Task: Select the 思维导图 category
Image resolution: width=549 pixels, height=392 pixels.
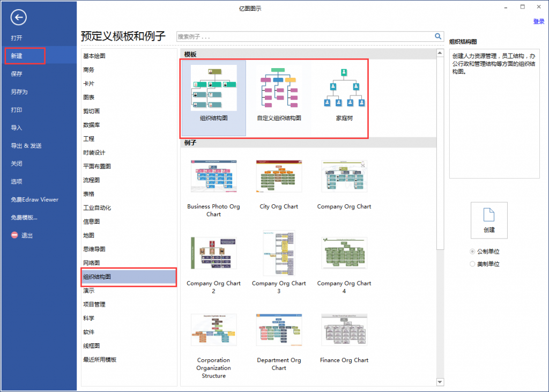Action: tap(94, 249)
